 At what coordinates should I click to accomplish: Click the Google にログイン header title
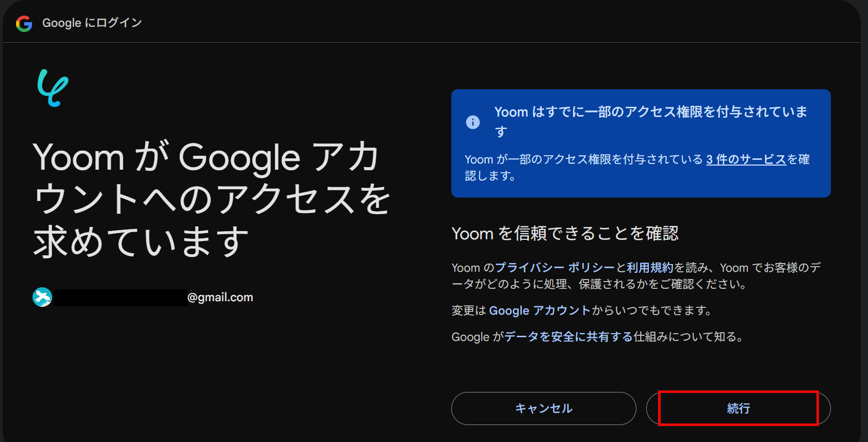pos(92,23)
